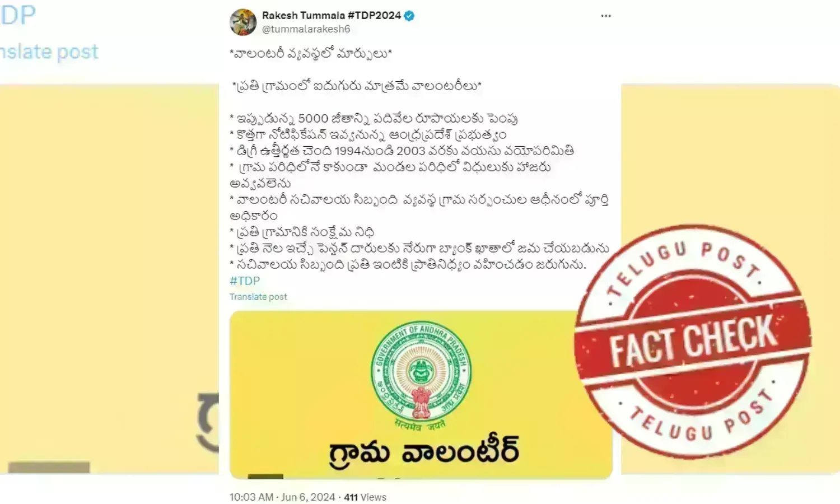Click Rakesh Tummala's profile avatar
This screenshot has height=504, width=840.
pos(243,22)
